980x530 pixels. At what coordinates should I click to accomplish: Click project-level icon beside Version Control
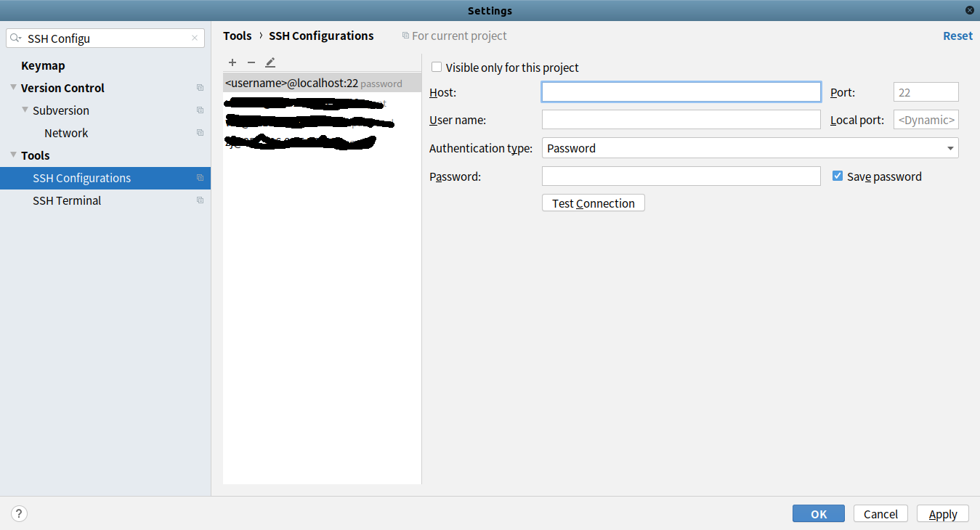point(200,88)
